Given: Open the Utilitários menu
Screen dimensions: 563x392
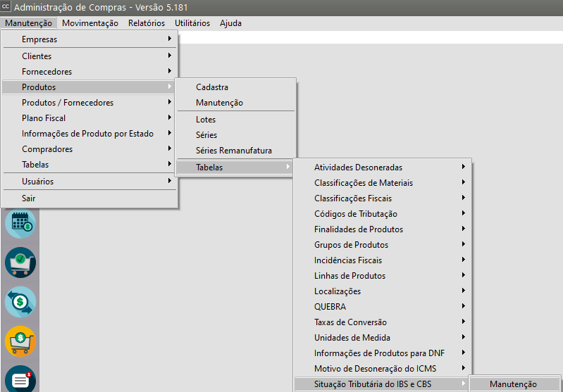Looking at the screenshot, I should [x=192, y=23].
